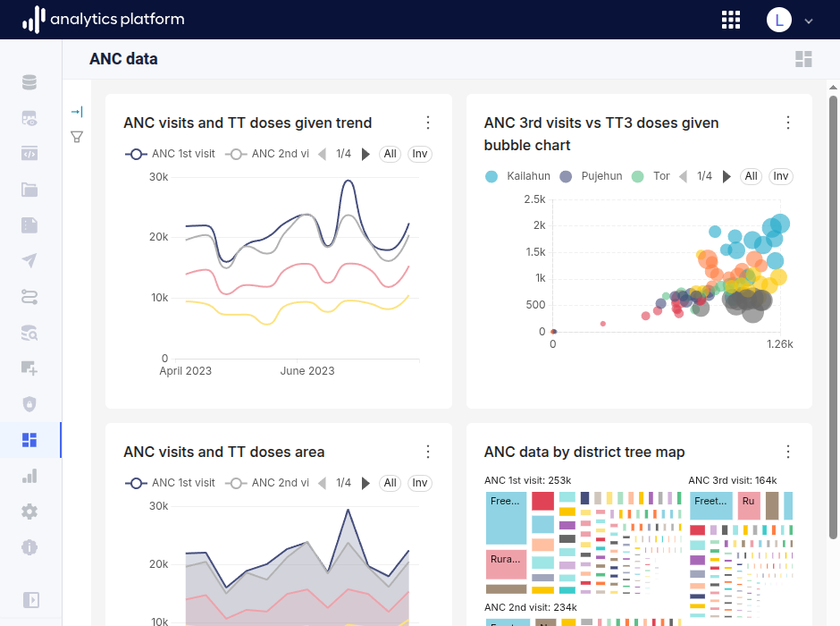Select All series in trend chart
Image resolution: width=840 pixels, height=626 pixels.
(x=390, y=154)
